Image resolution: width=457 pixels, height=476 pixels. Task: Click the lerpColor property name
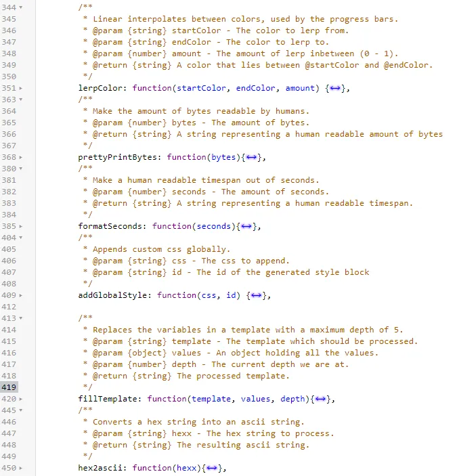(100, 88)
